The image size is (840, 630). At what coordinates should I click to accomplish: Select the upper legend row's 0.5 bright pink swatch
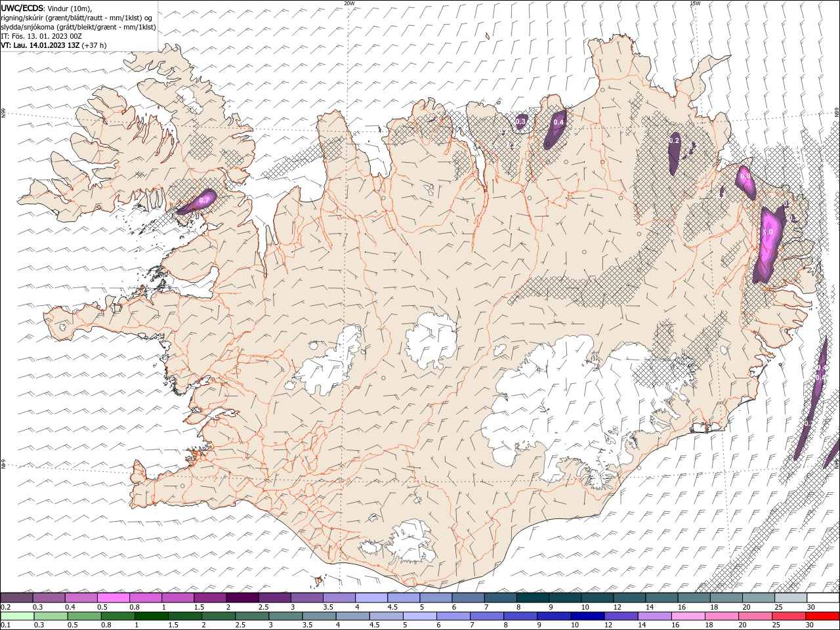pos(113,598)
